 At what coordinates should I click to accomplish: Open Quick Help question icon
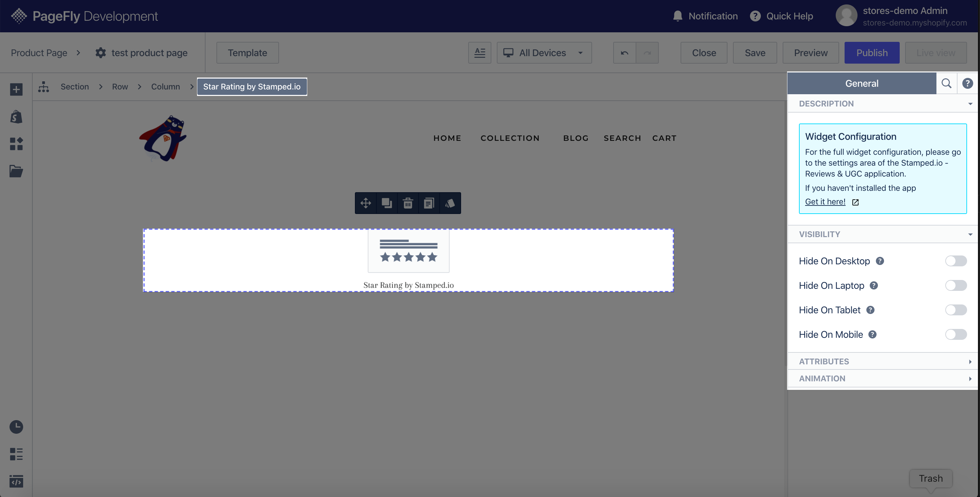(755, 16)
